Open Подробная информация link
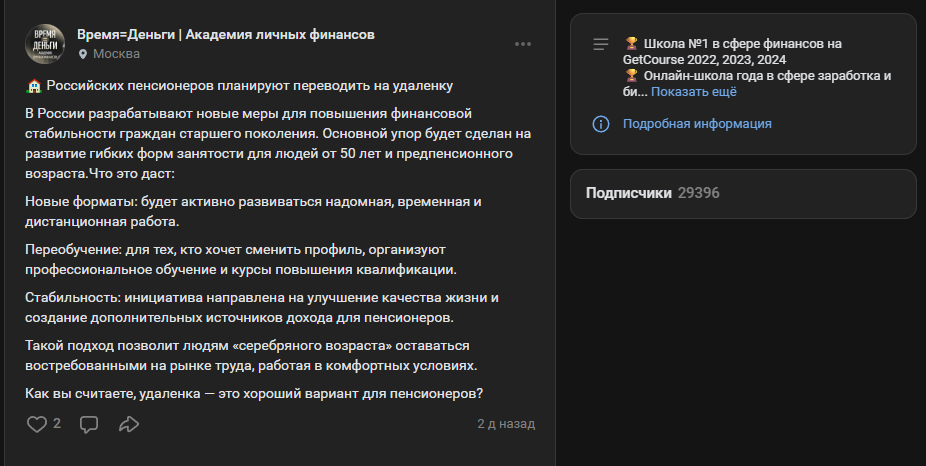This screenshot has width=926, height=466. [x=697, y=124]
